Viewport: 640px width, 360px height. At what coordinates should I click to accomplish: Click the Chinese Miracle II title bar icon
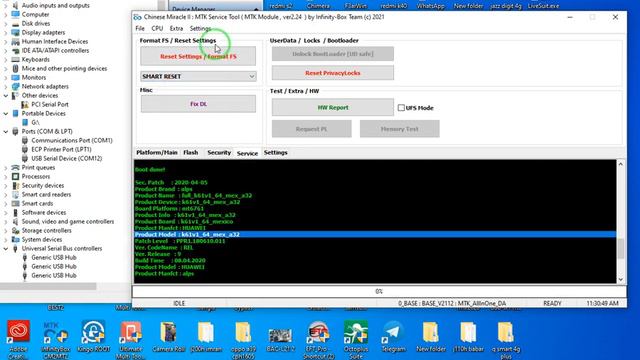(138, 17)
